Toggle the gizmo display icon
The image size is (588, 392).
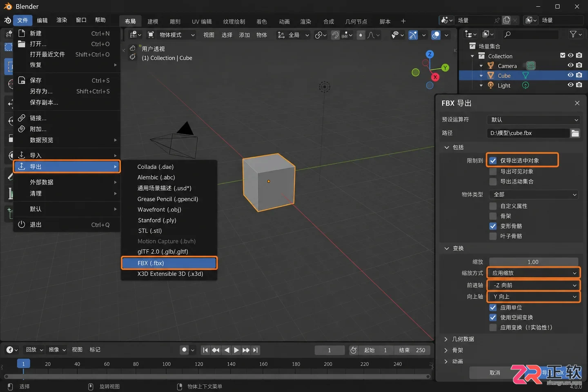tap(413, 35)
